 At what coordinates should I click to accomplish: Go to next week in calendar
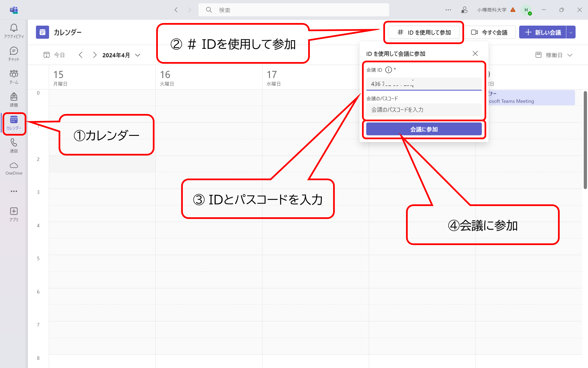click(x=95, y=55)
